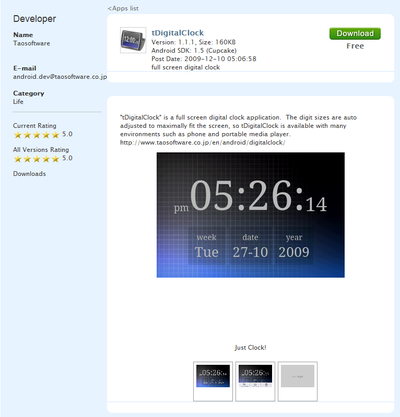Image resolution: width=400 pixels, height=417 pixels.
Task: Open the taosoftware.co.jp digitalclock URL
Action: [x=203, y=143]
